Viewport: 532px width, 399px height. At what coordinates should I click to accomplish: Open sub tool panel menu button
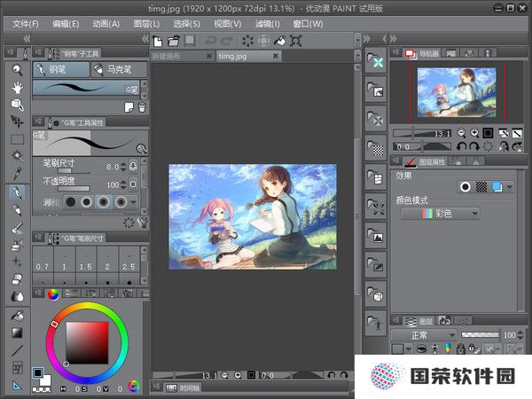pos(38,52)
